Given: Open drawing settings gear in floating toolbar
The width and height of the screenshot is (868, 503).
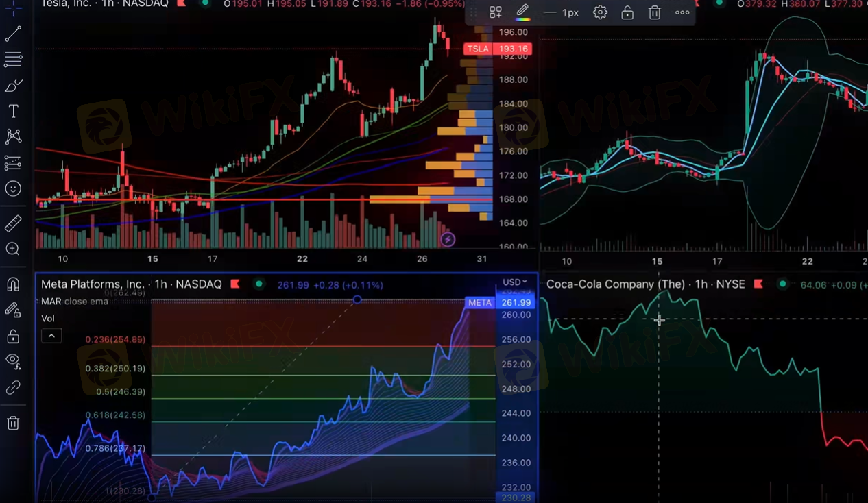Looking at the screenshot, I should click(x=600, y=12).
